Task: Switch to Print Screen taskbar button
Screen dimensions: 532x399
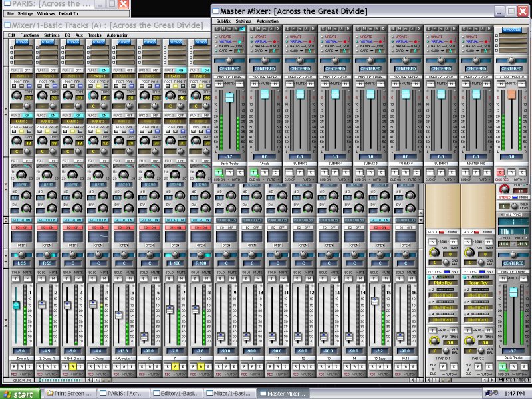Action: point(70,394)
